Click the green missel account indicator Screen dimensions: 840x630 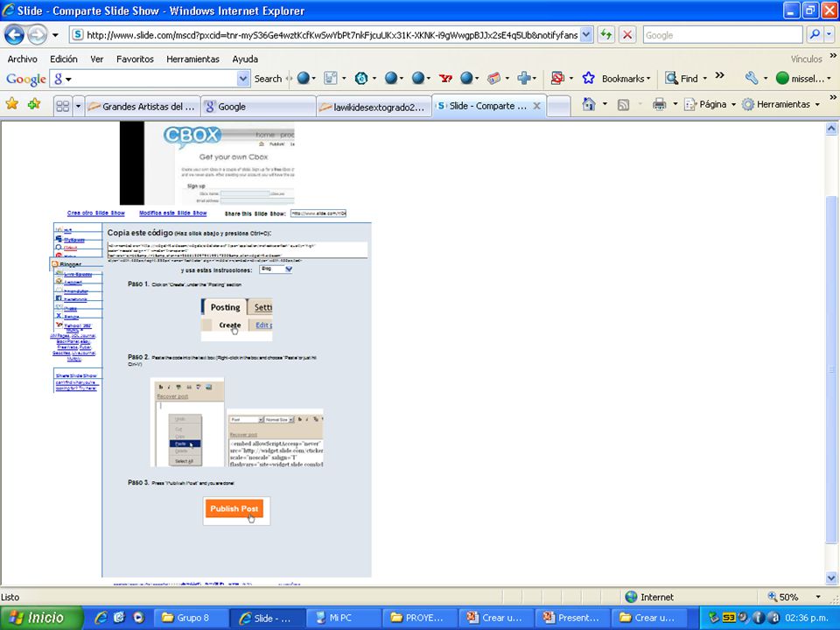click(x=782, y=78)
